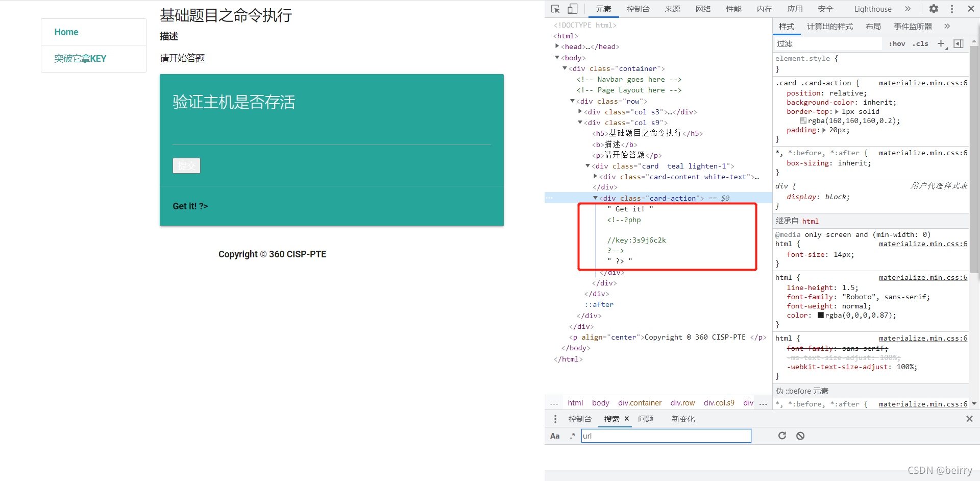The height and width of the screenshot is (481, 980).
Task: Close the bottom drawer
Action: tap(969, 419)
